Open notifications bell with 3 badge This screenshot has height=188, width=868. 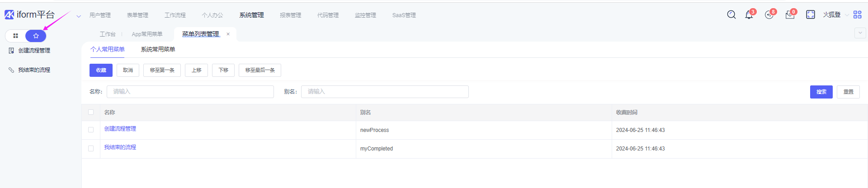coord(749,15)
